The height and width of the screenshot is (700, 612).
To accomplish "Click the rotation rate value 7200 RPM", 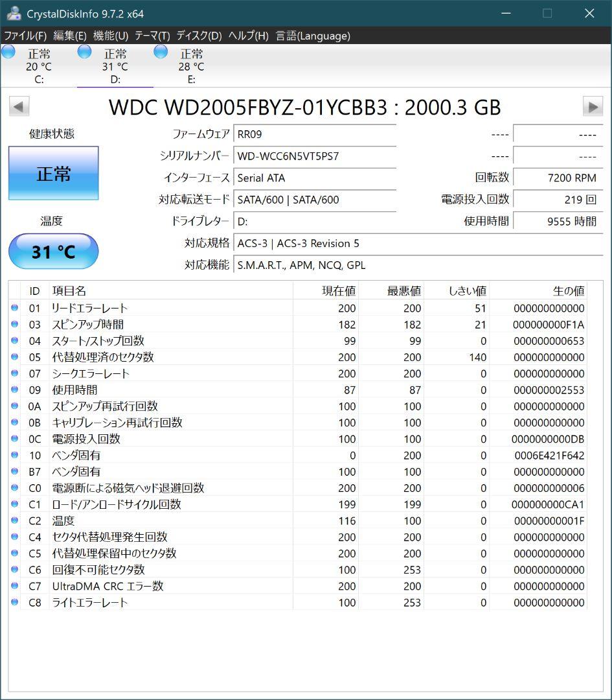I will [558, 178].
